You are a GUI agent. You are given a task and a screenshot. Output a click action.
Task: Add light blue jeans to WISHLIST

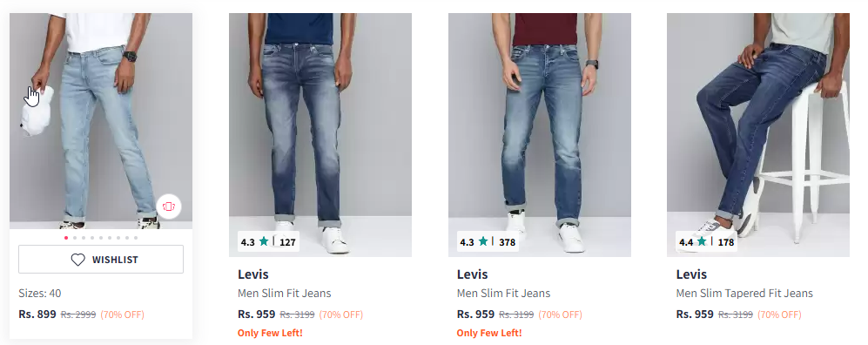[x=101, y=259]
